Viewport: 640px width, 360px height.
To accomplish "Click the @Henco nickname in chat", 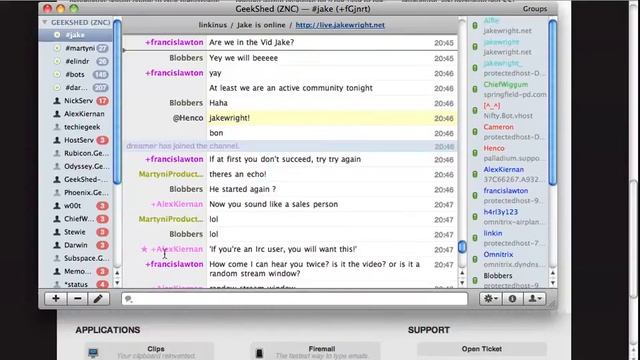I will coord(188,118).
